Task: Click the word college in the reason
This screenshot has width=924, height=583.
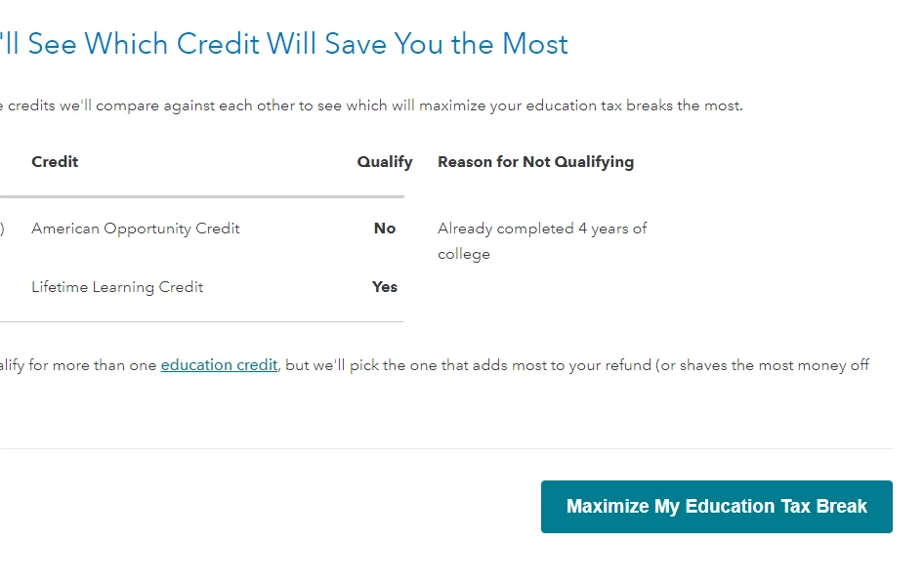Action: tap(464, 255)
